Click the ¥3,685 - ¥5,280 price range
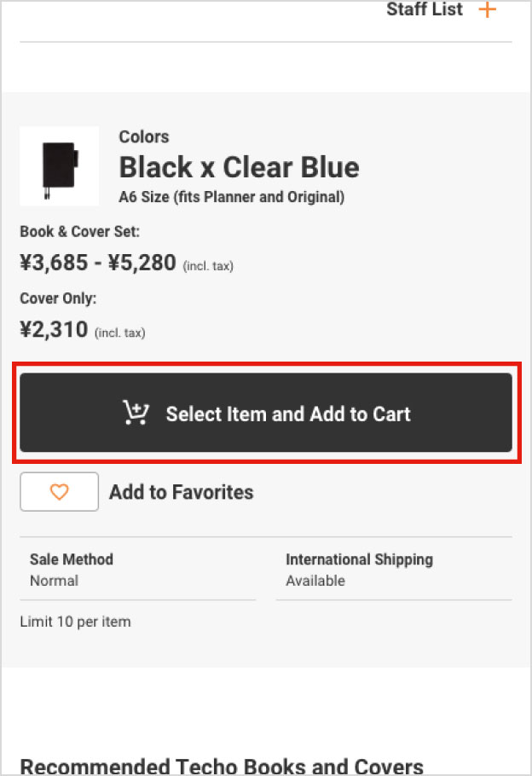Viewport: 532px width, 776px height. (x=98, y=263)
